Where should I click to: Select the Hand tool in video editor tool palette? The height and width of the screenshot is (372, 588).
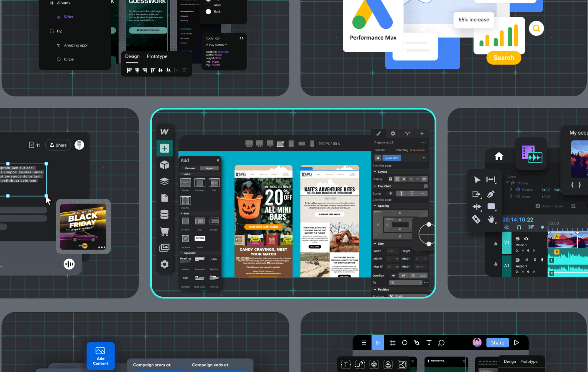point(491,219)
